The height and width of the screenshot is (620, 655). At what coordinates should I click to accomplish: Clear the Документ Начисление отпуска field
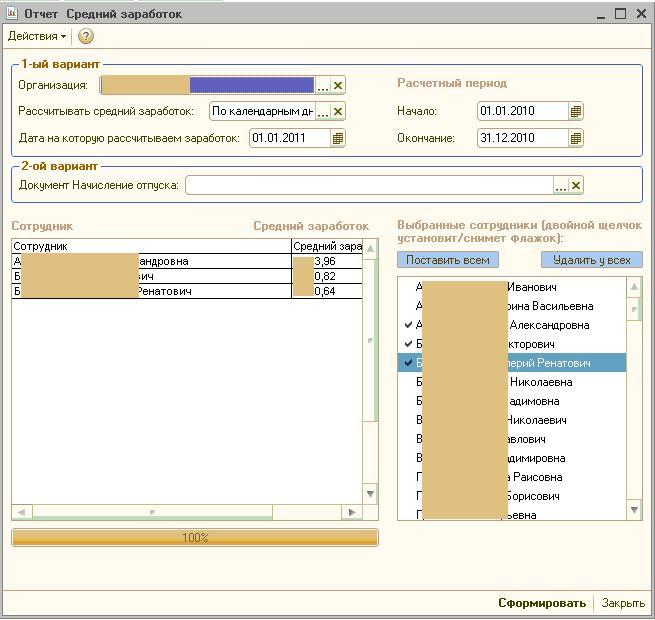[x=576, y=185]
